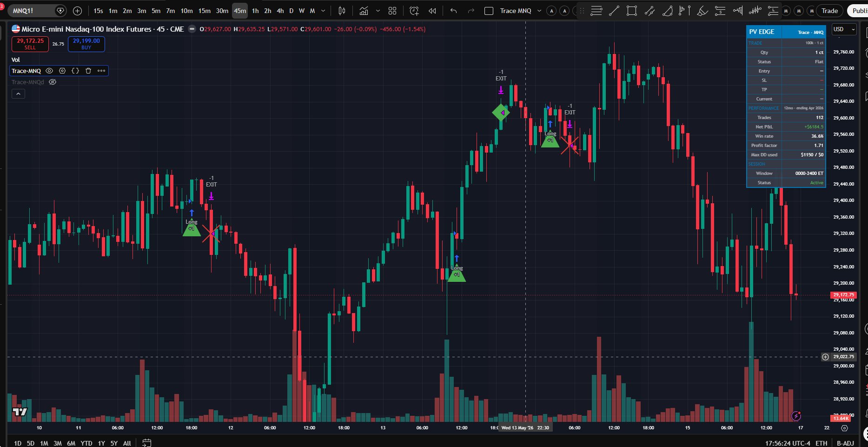Open Trace-MNQ source code braces icon
Image resolution: width=868 pixels, height=447 pixels.
point(75,71)
